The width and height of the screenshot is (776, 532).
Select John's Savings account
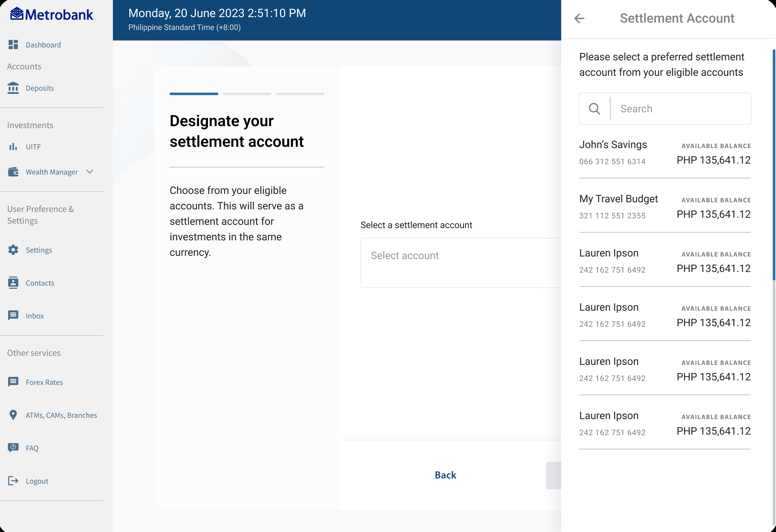[x=665, y=153]
